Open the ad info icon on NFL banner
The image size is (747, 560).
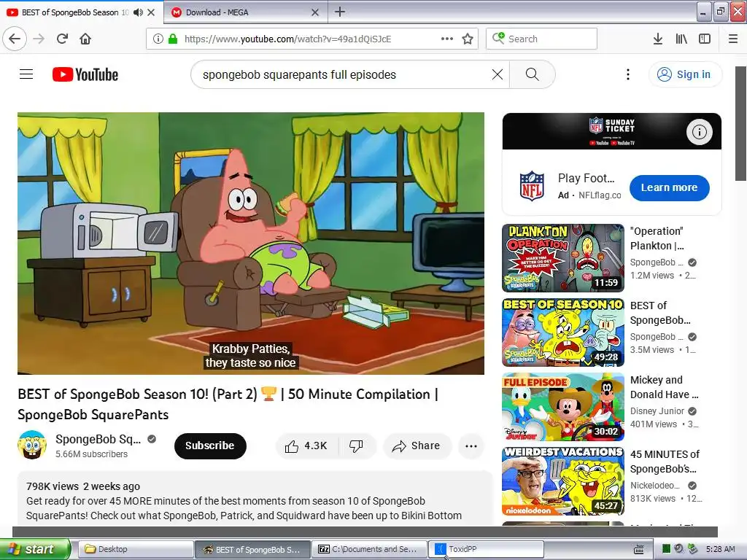[x=699, y=132]
